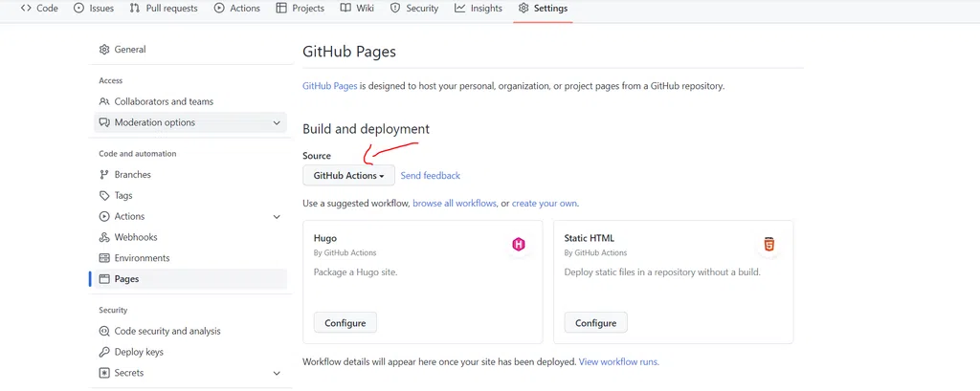This screenshot has height=391, width=980.
Task: Select the Settings tab
Action: 544,8
